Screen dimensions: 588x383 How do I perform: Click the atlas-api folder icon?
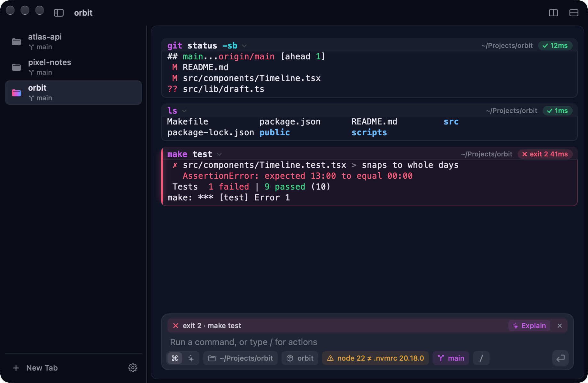click(x=16, y=42)
